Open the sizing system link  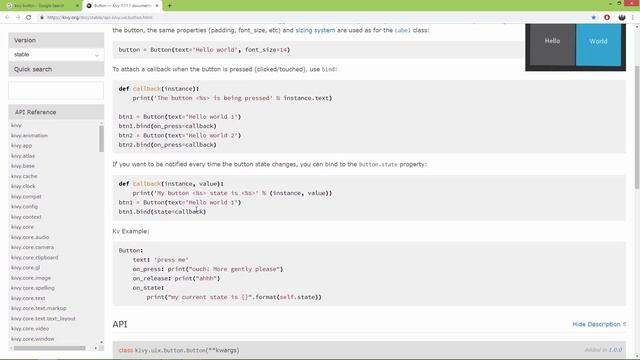point(315,30)
